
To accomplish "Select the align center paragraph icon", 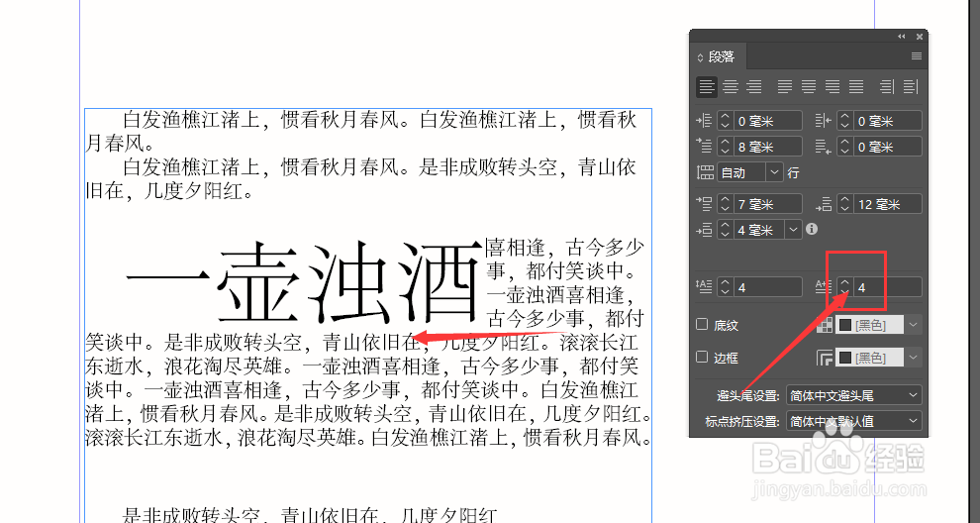I will pyautogui.click(x=731, y=87).
